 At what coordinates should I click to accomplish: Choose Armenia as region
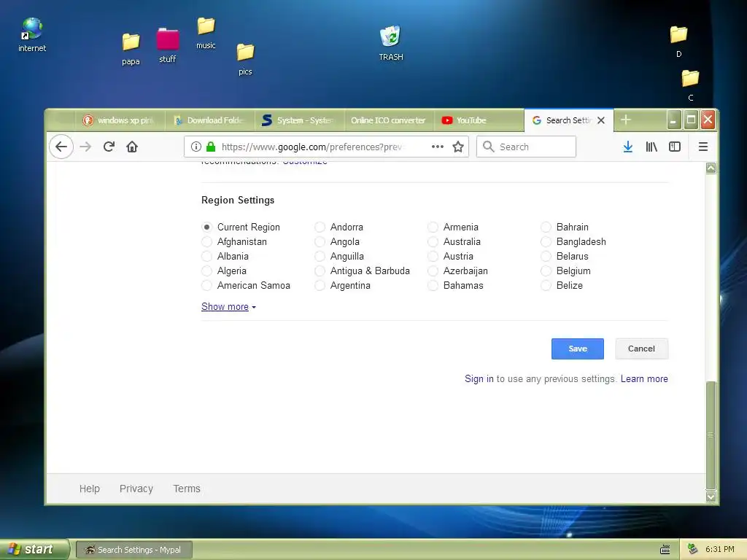point(433,227)
